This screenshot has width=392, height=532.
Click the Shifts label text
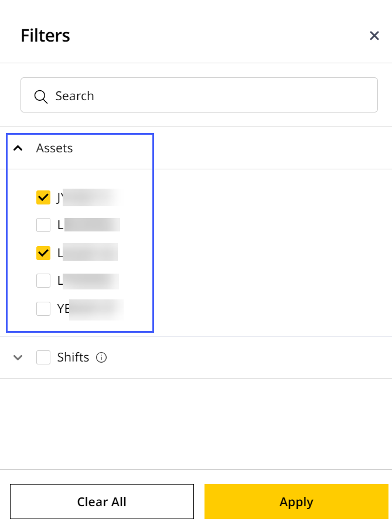pos(73,357)
